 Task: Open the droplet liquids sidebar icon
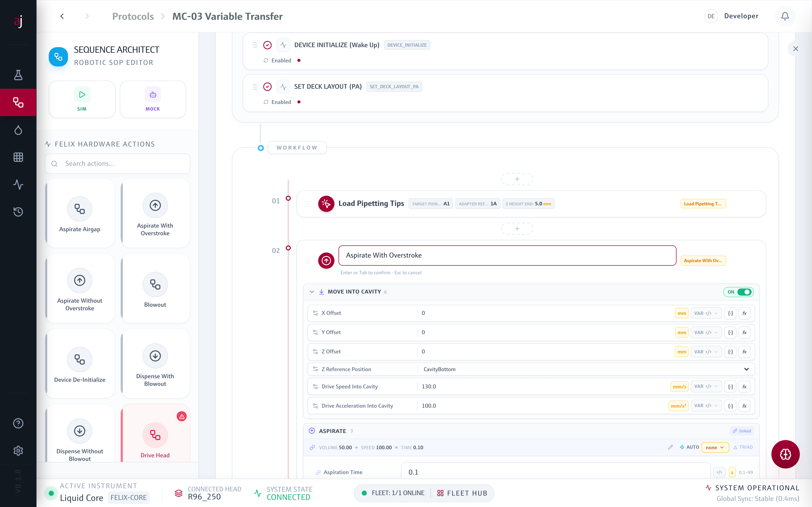tap(18, 130)
